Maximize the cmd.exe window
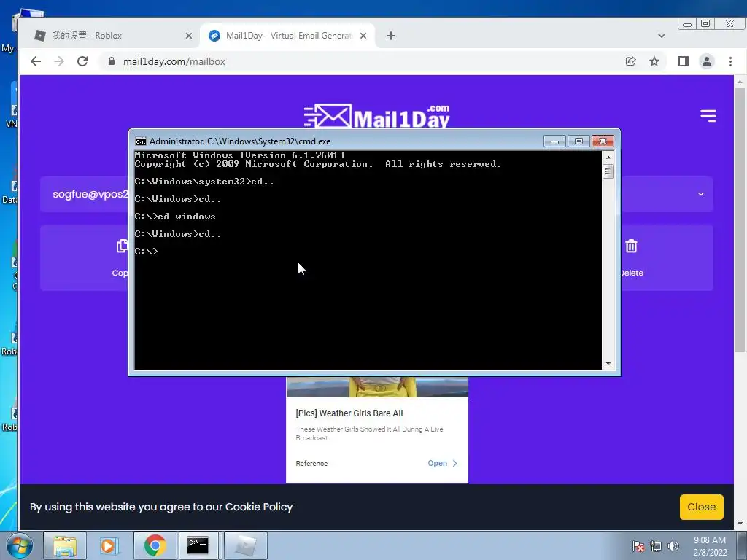The image size is (747, 560). [578, 141]
